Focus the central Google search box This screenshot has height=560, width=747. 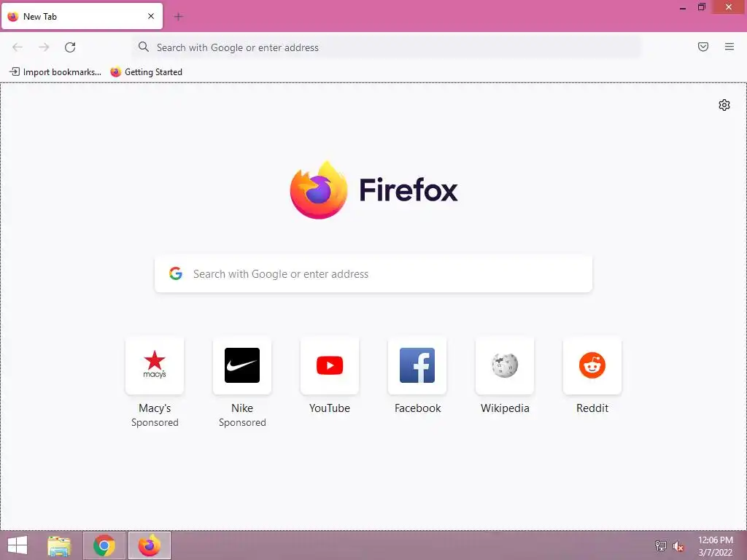click(x=373, y=274)
